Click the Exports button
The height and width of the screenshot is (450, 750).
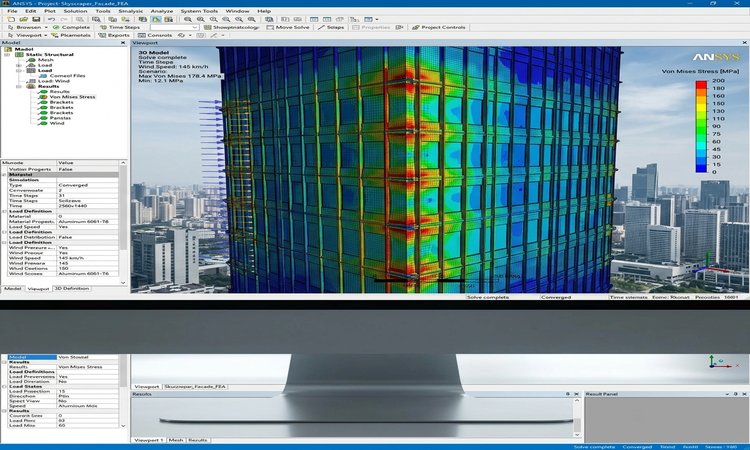(x=114, y=35)
